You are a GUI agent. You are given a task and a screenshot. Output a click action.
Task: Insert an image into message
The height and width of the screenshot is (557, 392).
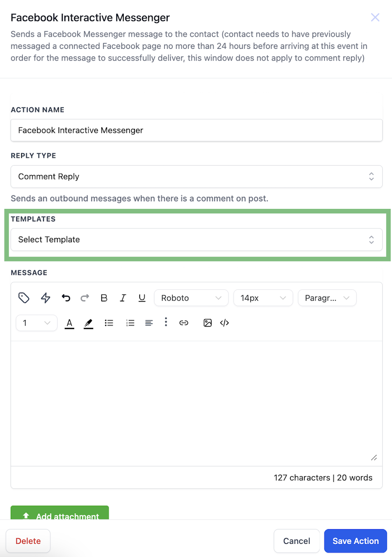tap(207, 323)
